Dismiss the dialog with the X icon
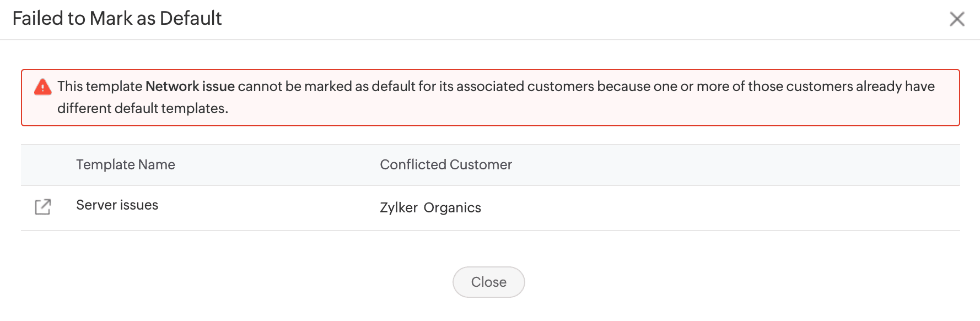980x321 pixels. pyautogui.click(x=957, y=19)
